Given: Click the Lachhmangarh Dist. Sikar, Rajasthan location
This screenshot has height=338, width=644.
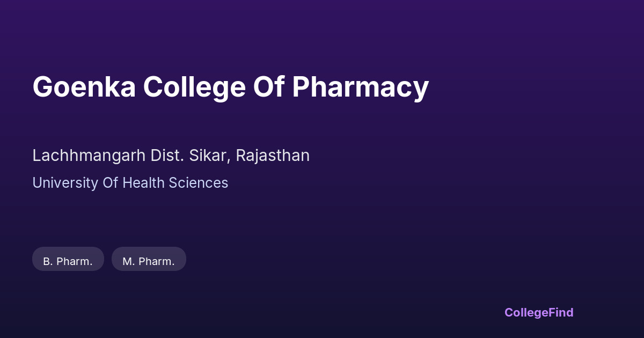Looking at the screenshot, I should click(171, 156).
